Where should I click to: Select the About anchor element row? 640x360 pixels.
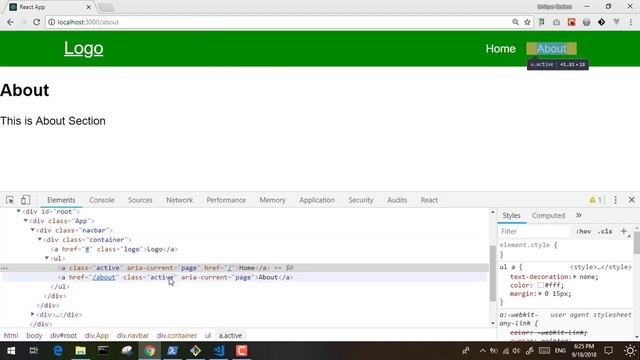pos(244,277)
